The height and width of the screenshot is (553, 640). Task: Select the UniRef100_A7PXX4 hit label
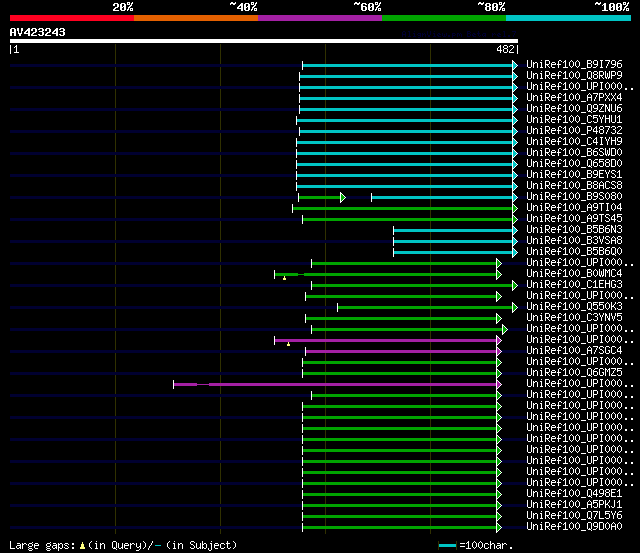[574, 98]
